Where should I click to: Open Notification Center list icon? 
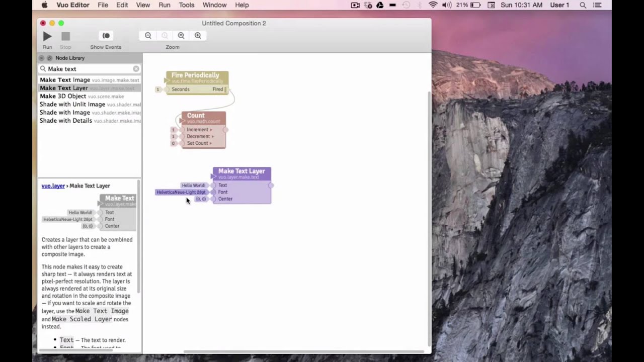(x=597, y=5)
